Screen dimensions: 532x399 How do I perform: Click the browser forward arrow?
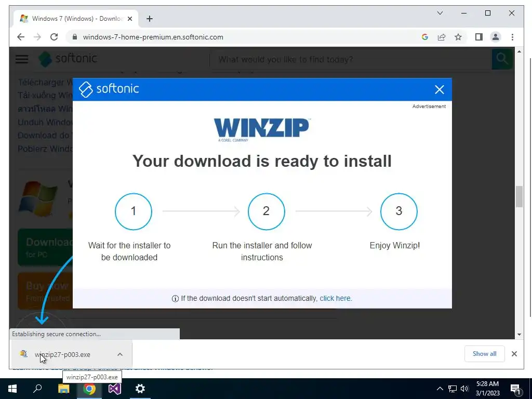(x=37, y=37)
